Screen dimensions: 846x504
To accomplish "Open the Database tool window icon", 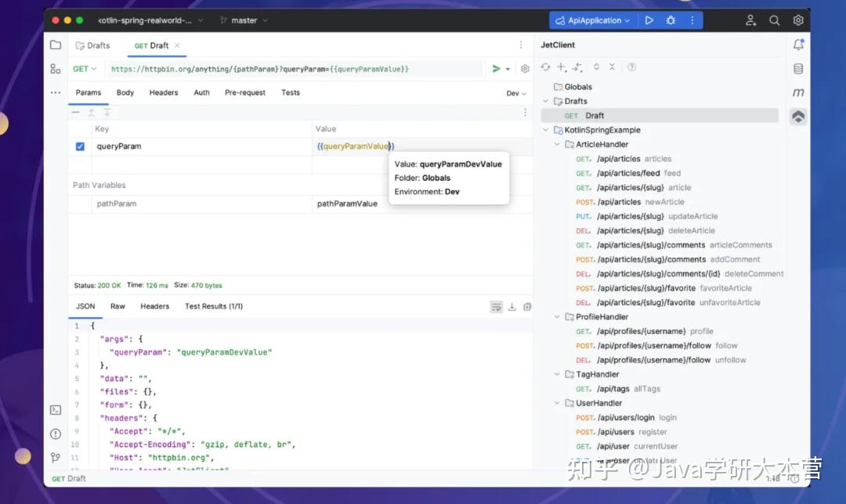I will tap(798, 69).
